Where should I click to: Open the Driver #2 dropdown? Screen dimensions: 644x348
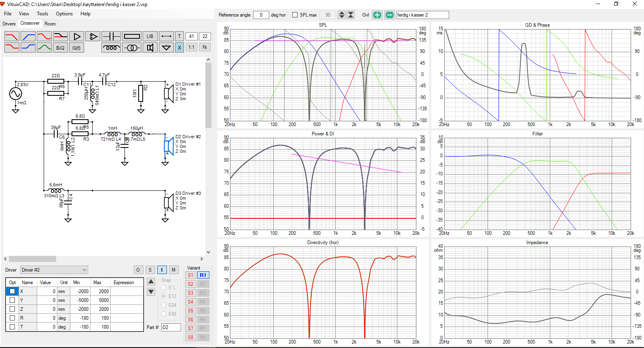click(x=54, y=270)
